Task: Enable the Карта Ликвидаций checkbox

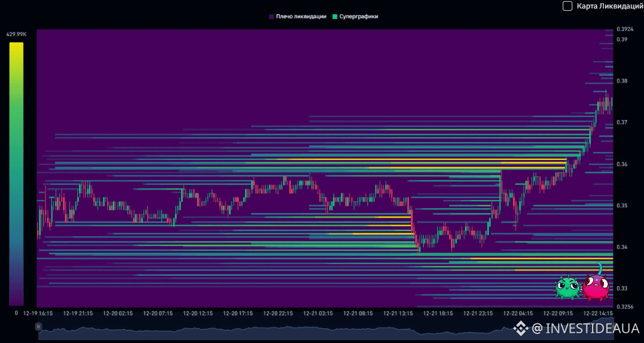Action: click(x=567, y=6)
